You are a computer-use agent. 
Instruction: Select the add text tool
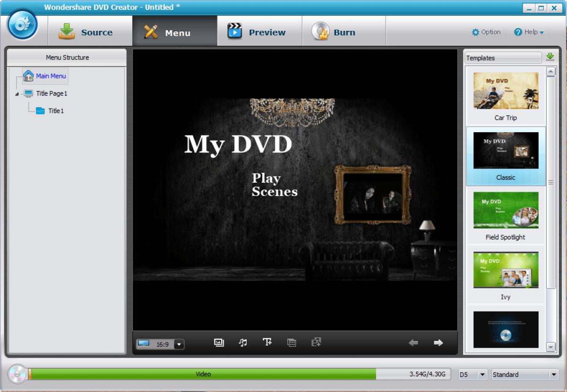click(x=267, y=343)
